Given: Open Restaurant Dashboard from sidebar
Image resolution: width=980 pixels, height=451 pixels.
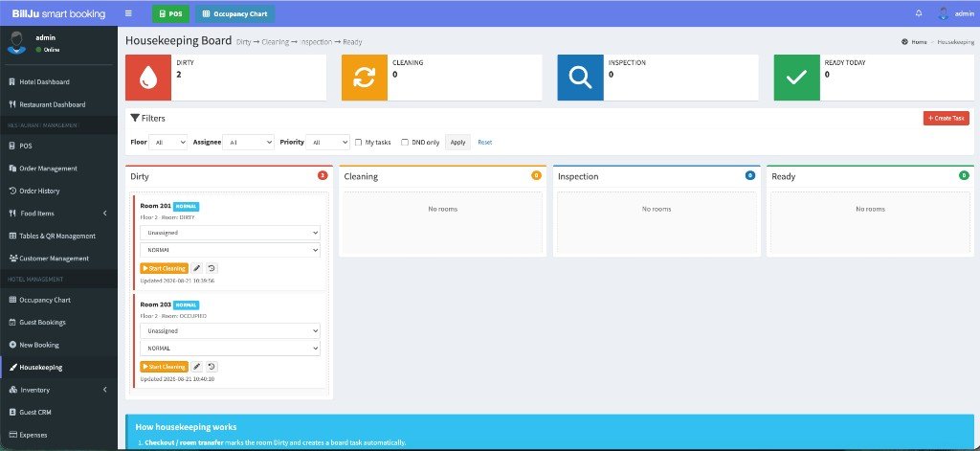Looking at the screenshot, I should tap(58, 104).
